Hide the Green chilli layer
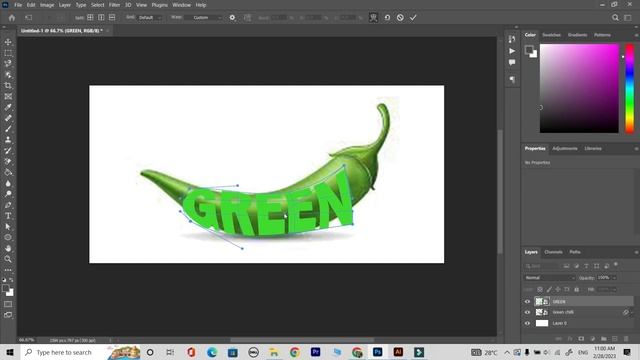Viewport: 640px width, 360px height. [x=527, y=312]
